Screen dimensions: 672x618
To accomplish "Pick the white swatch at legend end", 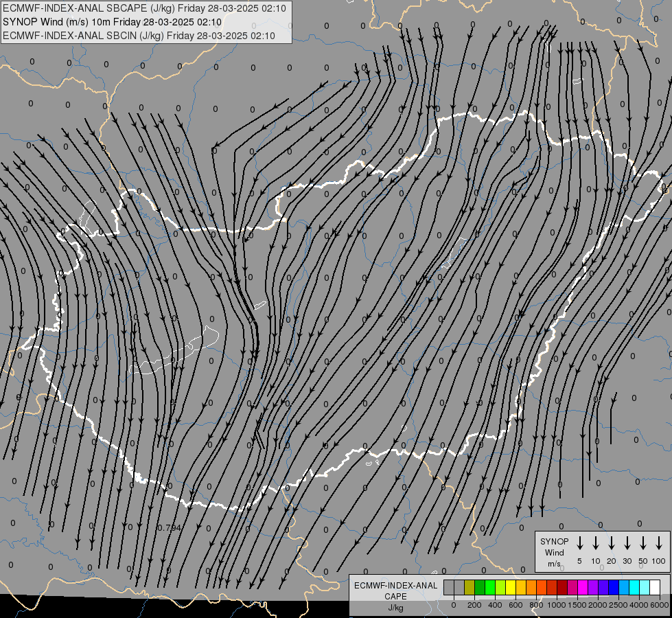I will click(655, 587).
